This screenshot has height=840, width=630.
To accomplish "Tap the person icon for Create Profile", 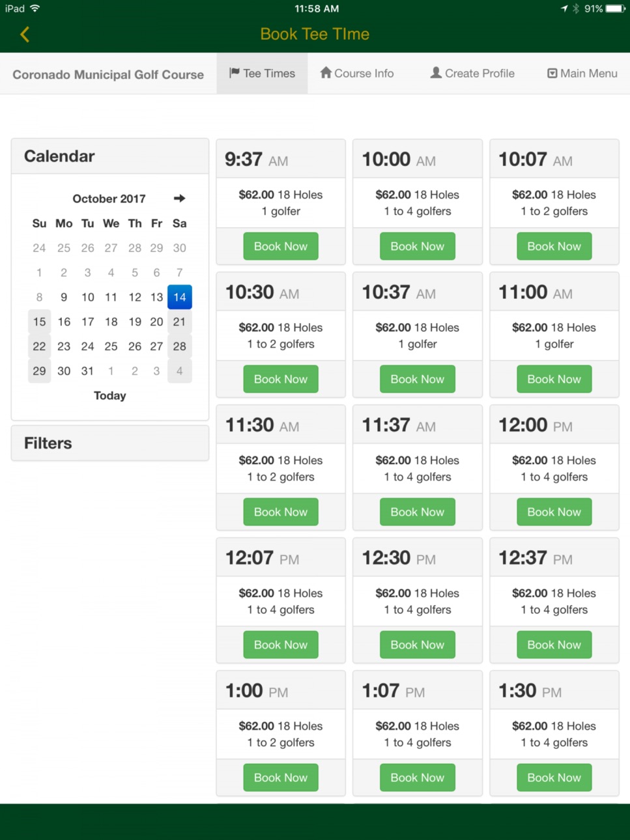I will click(436, 72).
